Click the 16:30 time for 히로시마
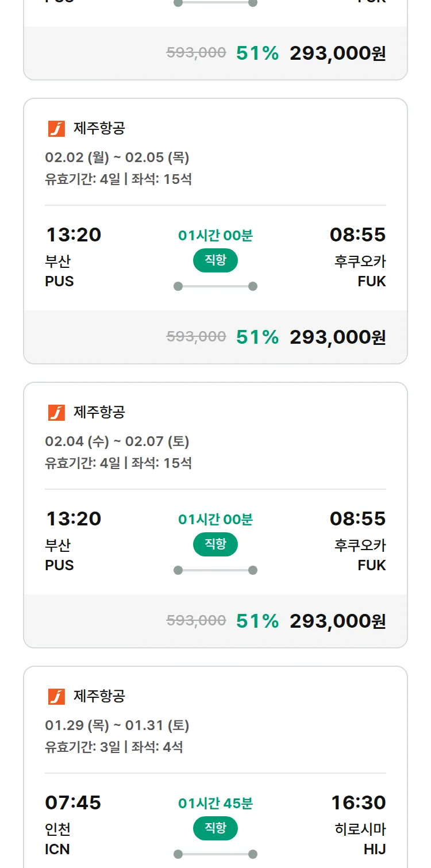The image size is (431, 868). pyautogui.click(x=359, y=802)
